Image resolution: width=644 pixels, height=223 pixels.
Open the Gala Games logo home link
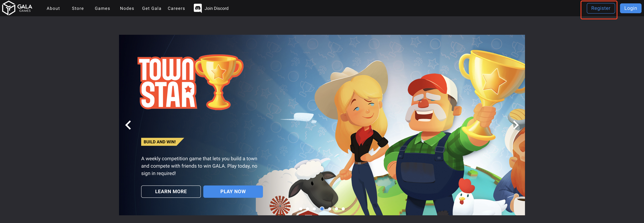(17, 8)
